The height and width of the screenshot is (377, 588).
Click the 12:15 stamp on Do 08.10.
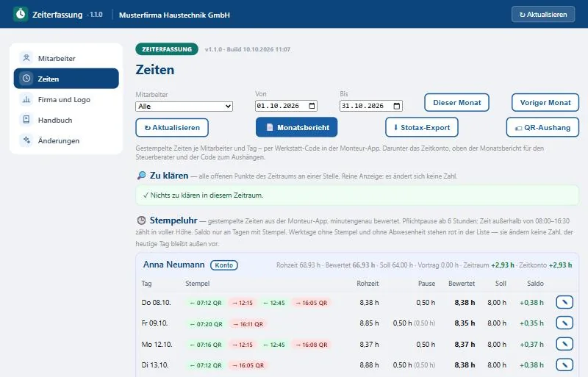(x=243, y=303)
